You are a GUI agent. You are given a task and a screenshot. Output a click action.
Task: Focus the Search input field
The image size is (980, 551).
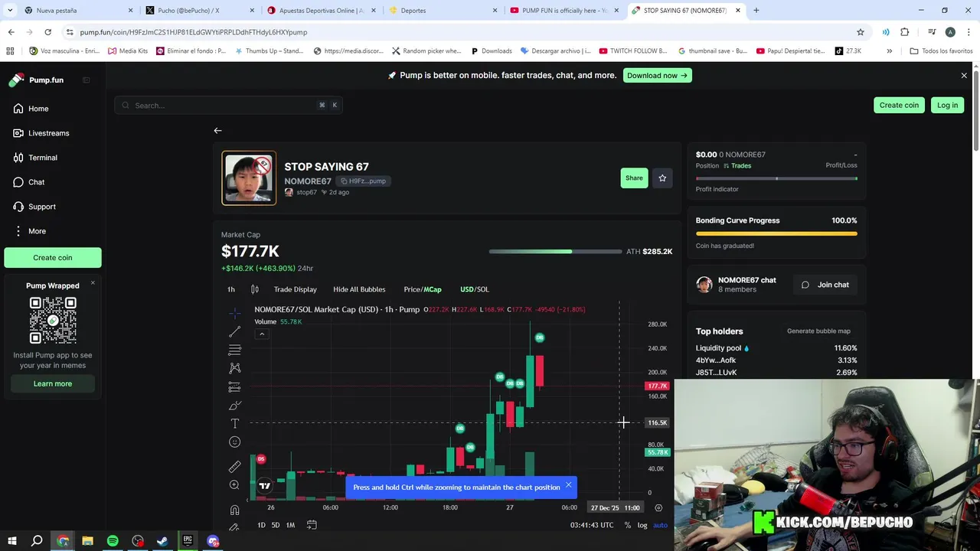228,106
